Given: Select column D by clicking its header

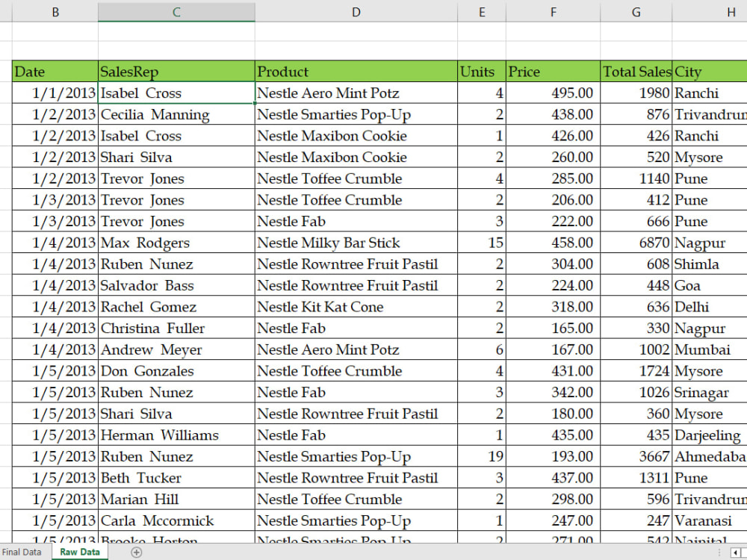Looking at the screenshot, I should click(x=356, y=12).
